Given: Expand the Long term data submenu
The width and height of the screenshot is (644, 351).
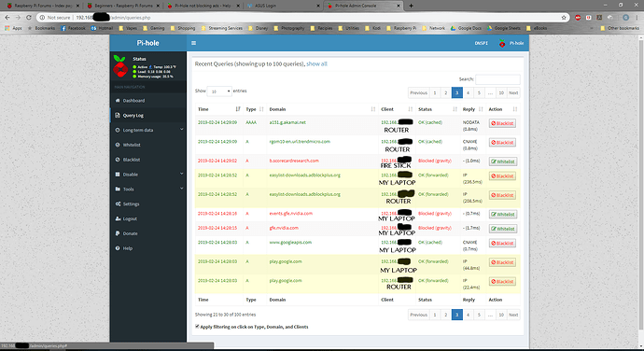Looking at the screenshot, I should [182, 130].
